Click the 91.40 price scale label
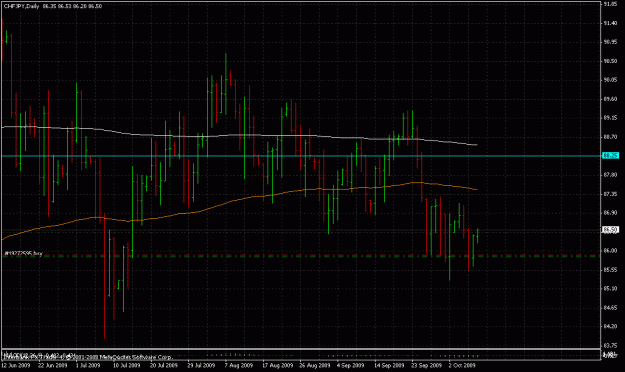The height and width of the screenshot is (372, 625). tap(610, 23)
